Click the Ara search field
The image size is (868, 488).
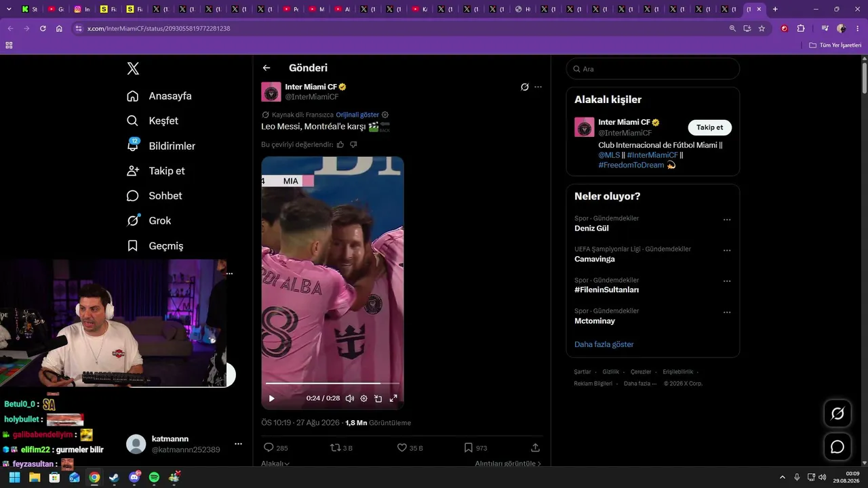click(653, 68)
